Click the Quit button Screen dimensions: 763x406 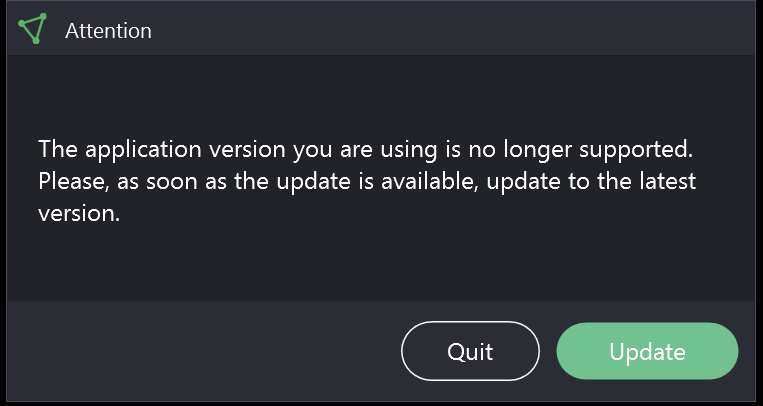click(x=470, y=351)
